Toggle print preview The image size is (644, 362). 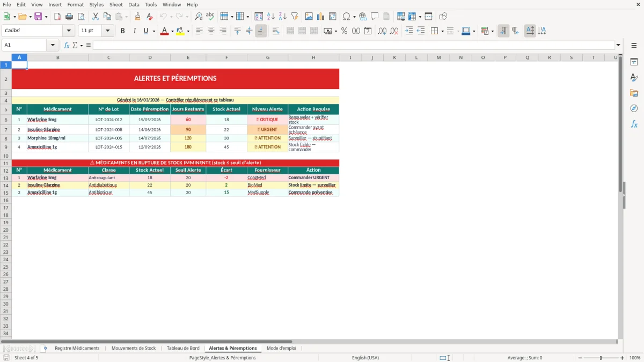click(81, 16)
